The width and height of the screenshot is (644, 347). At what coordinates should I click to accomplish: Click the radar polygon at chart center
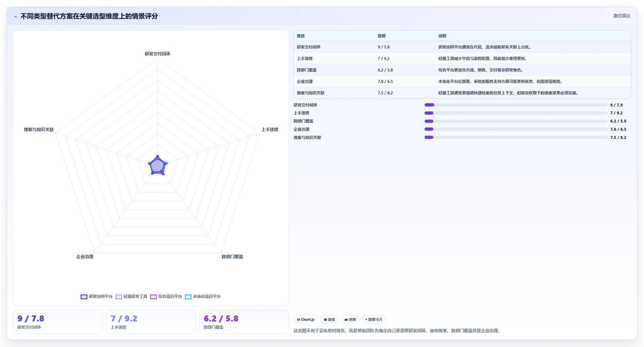(158, 165)
